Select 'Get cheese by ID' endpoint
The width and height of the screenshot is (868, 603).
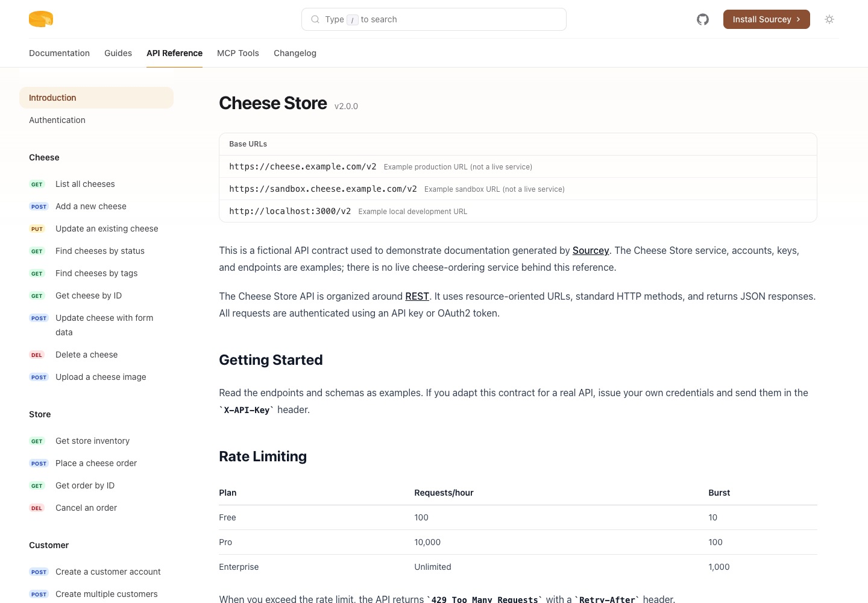pyautogui.click(x=96, y=295)
